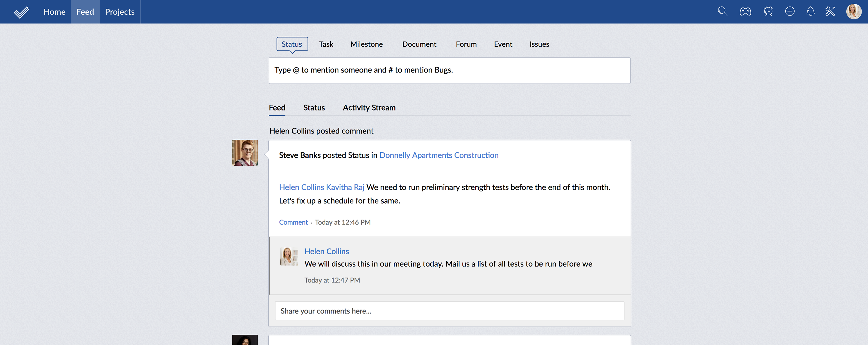Click the Steve Banks name
Image resolution: width=868 pixels, height=345 pixels.
click(300, 155)
